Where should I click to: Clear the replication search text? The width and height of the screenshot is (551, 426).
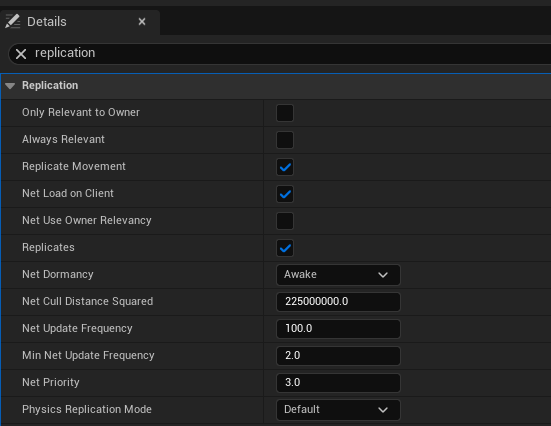point(21,54)
